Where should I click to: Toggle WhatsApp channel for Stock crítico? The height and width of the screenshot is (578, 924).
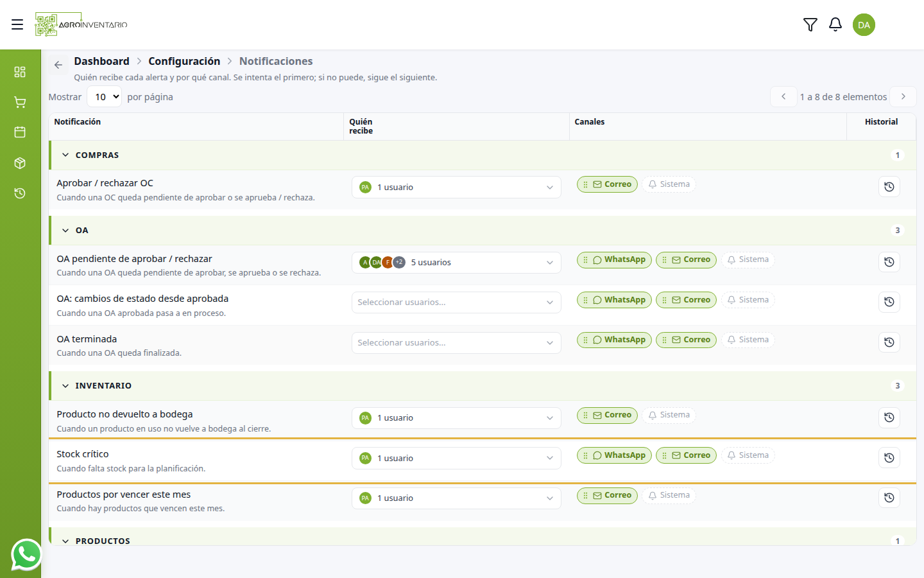pos(614,455)
